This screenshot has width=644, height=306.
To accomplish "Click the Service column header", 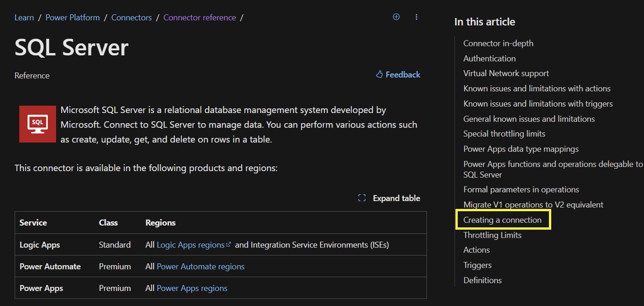I will pos(33,223).
